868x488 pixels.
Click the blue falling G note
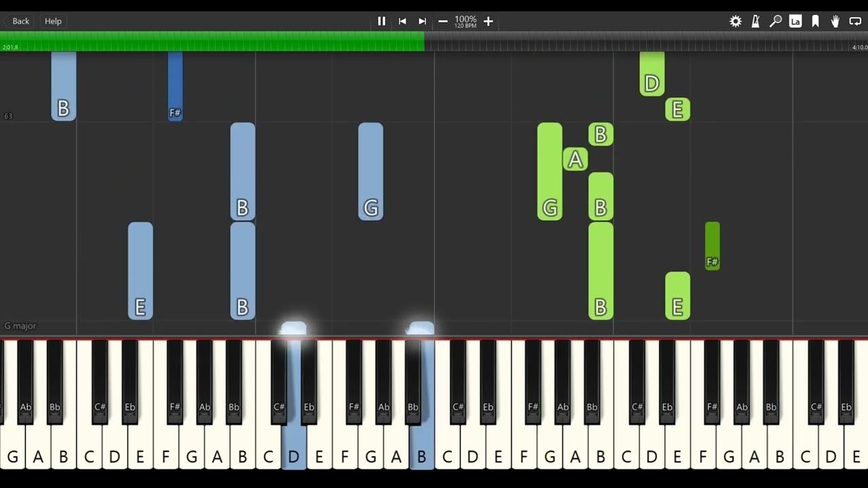tap(371, 171)
